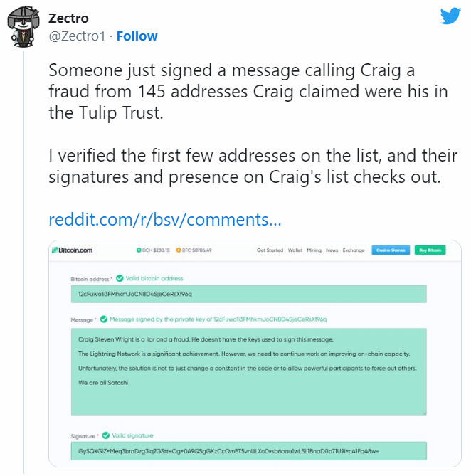Open the reddit.com/r/bsv comments link
The image size is (471, 476).
pos(165,220)
